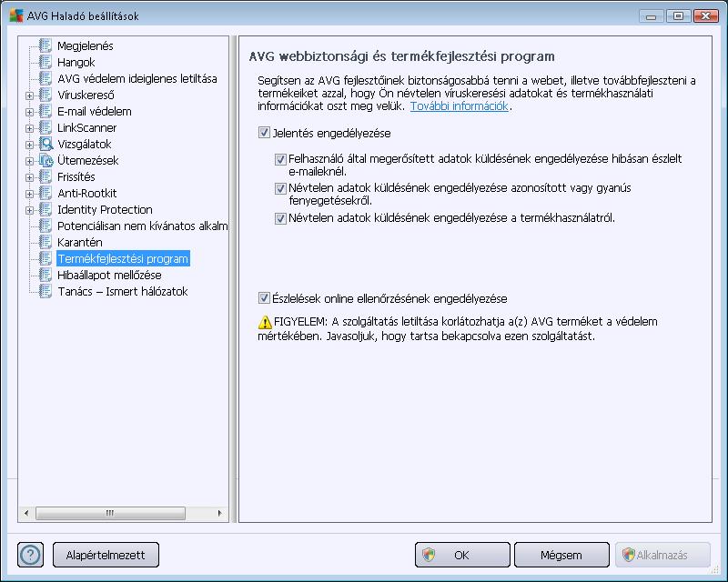The image size is (728, 582).
Task: Expand the E-mail védelem tree node
Action: [29, 112]
